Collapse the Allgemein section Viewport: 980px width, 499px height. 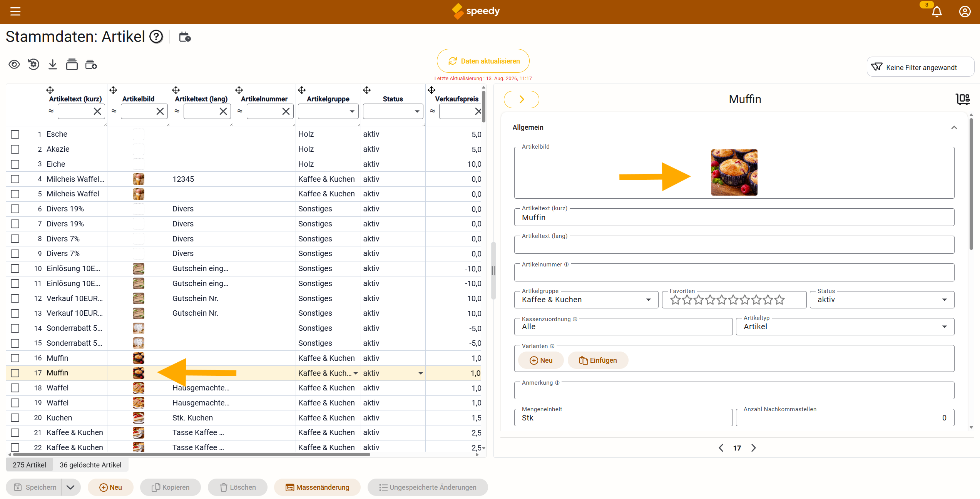pos(954,127)
